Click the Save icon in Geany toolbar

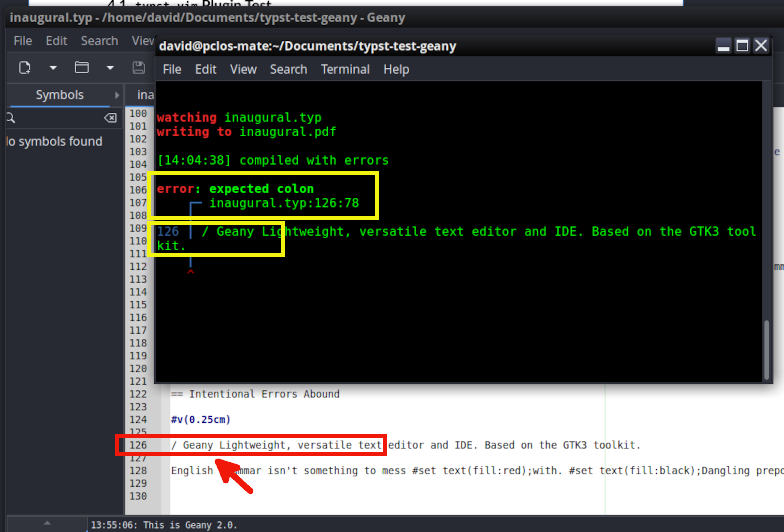tap(138, 68)
